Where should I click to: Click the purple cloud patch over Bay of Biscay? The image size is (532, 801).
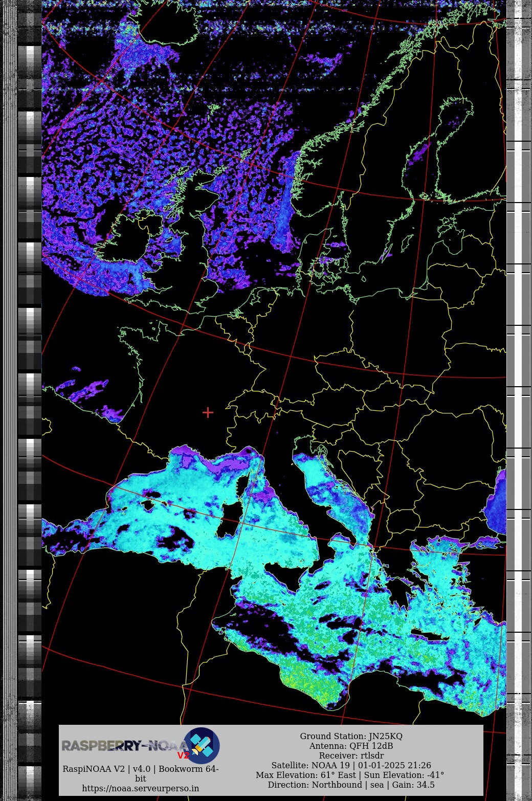click(x=84, y=390)
